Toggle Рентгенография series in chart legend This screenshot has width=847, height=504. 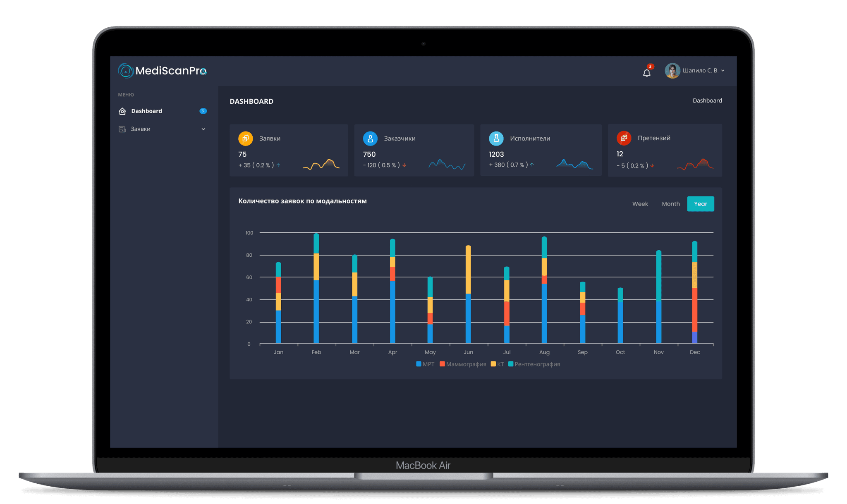[x=534, y=364]
